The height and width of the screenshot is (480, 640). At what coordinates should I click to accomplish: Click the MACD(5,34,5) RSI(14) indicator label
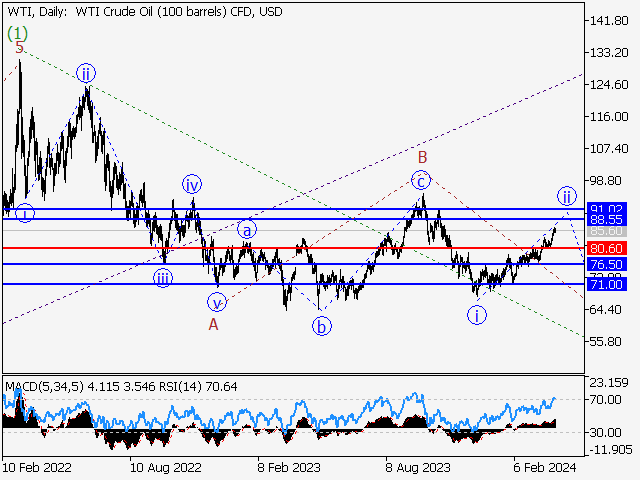point(121,386)
